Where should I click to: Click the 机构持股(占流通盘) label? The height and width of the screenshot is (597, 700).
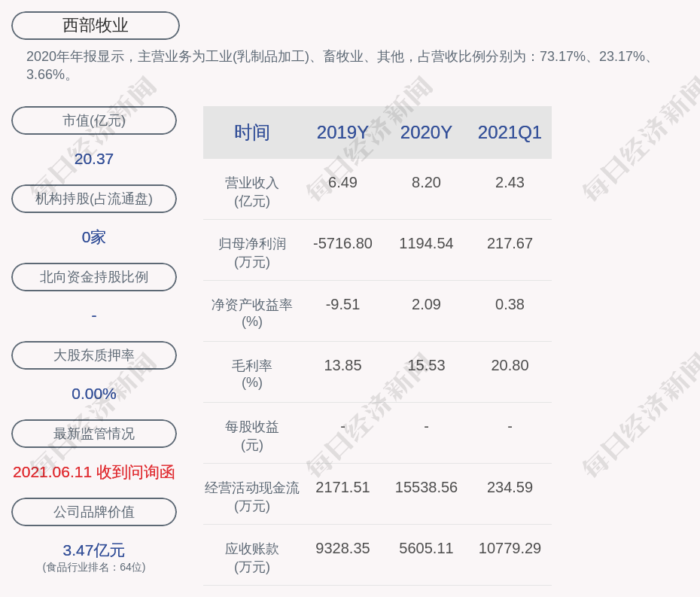[94, 199]
